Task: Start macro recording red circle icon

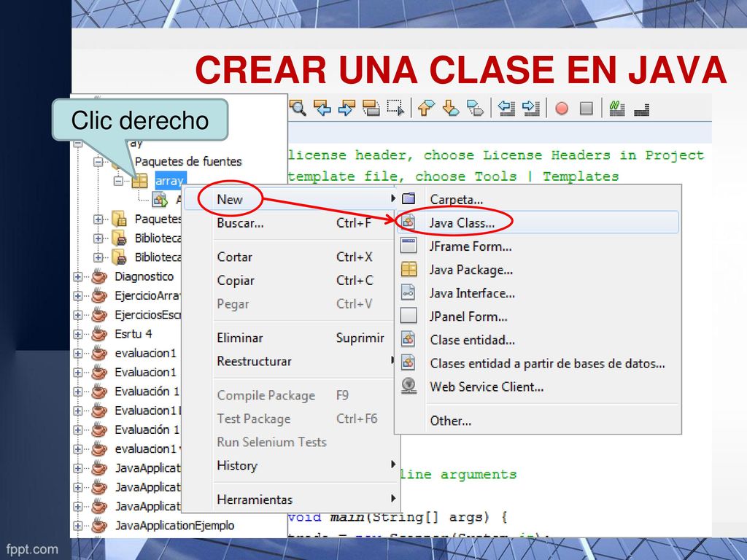Action: coord(562,109)
